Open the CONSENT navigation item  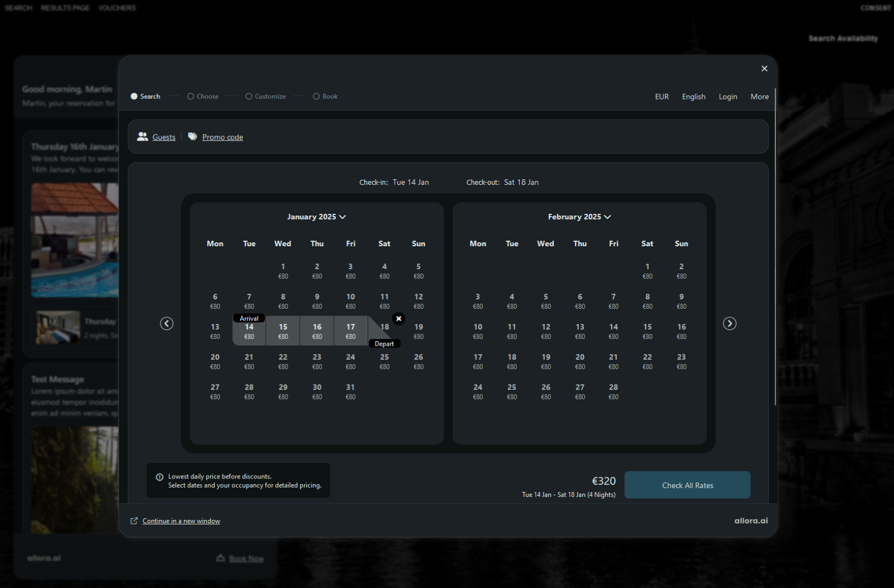(x=876, y=8)
